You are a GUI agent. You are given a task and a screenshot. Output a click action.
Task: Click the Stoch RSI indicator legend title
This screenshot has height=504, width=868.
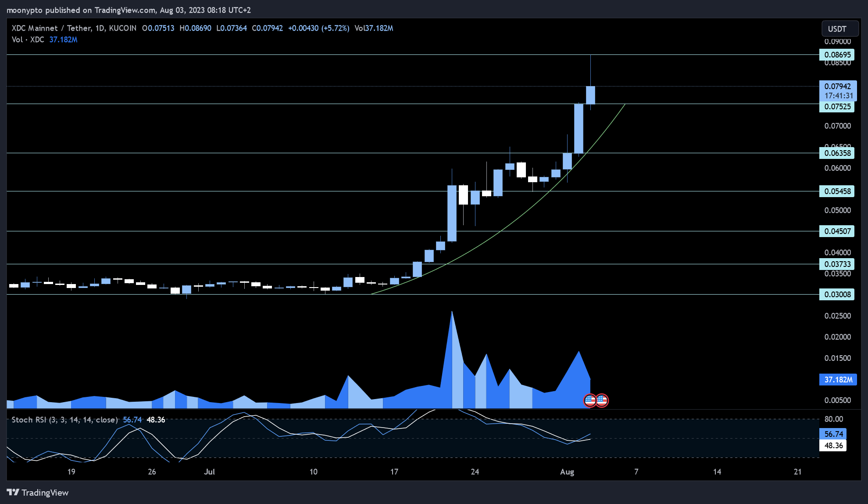click(64, 420)
